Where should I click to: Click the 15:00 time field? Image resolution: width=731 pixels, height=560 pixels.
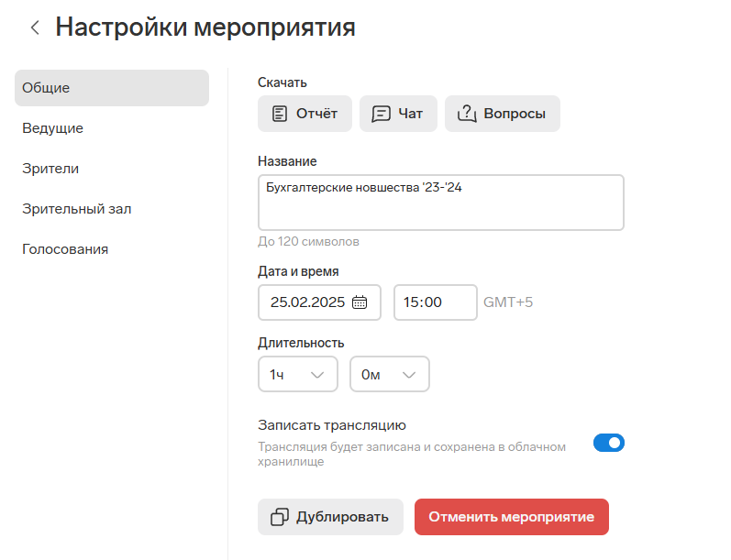[436, 302]
